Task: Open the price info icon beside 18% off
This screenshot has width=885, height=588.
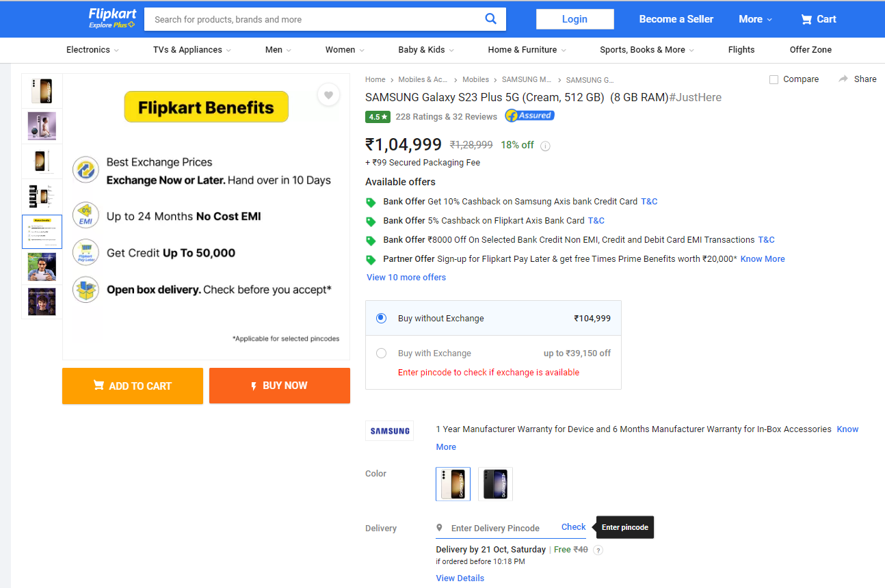Action: [x=545, y=146]
